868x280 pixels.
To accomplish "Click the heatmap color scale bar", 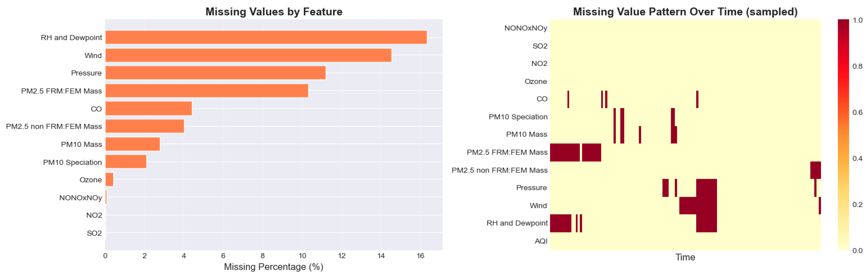I will click(x=843, y=135).
